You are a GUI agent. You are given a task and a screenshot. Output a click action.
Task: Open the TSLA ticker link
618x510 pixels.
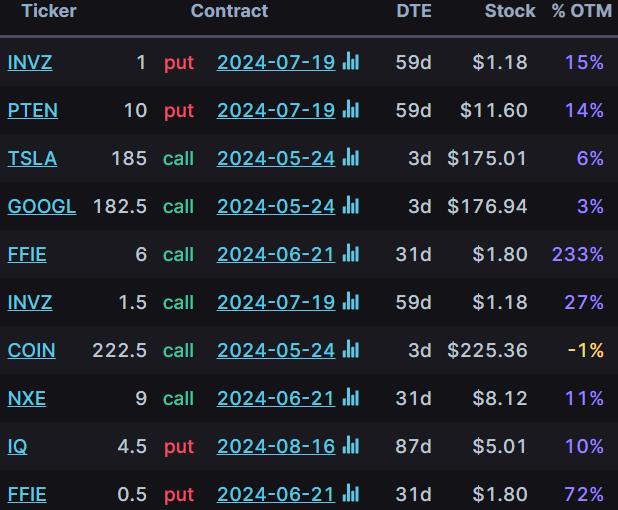click(x=32, y=158)
